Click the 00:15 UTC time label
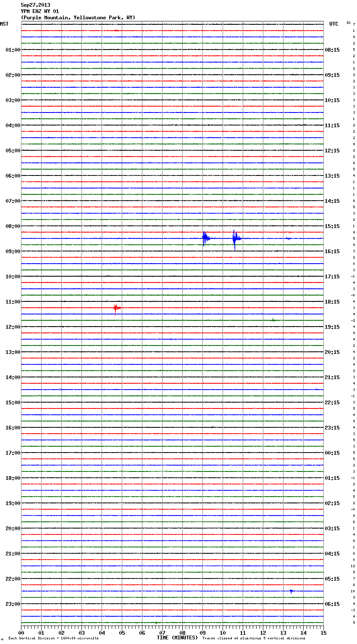The image size is (357, 644). (332, 453)
